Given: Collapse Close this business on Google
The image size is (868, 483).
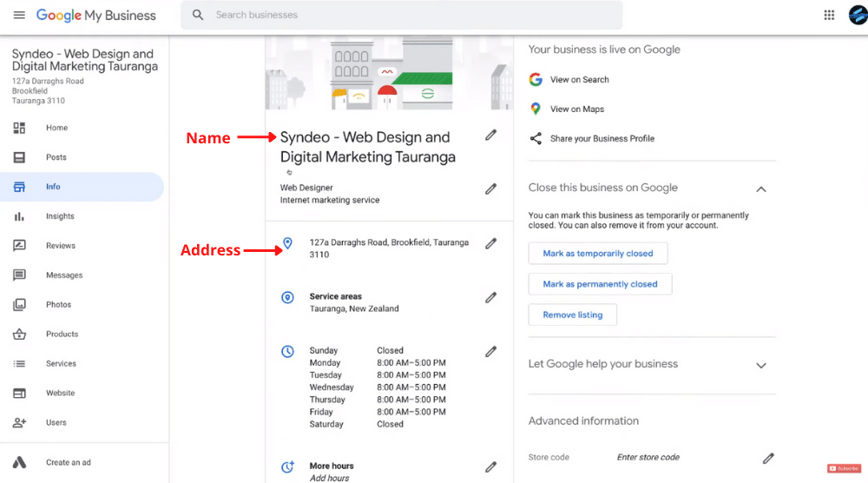Looking at the screenshot, I should pyautogui.click(x=761, y=189).
